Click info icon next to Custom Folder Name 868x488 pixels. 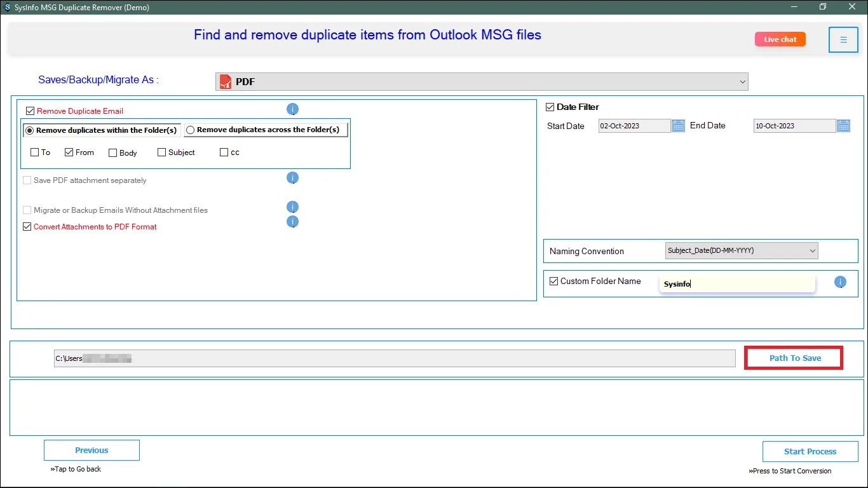(840, 282)
